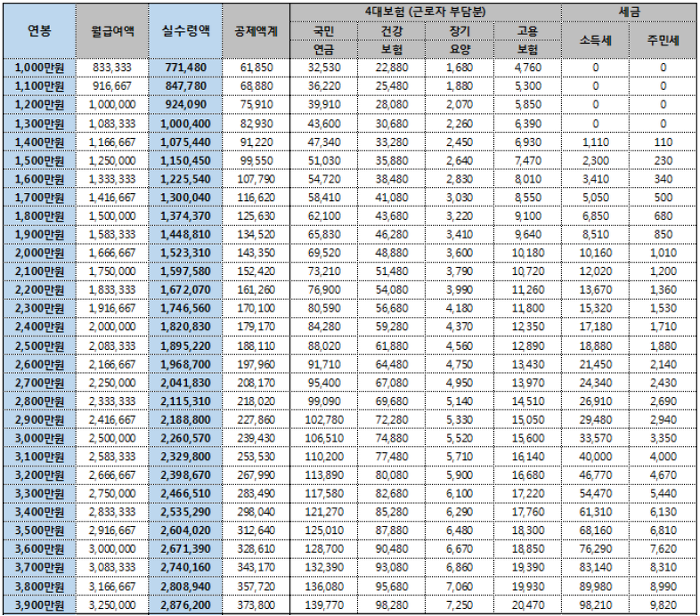This screenshot has height=616, width=700.
Task: Click the 월급여액 column header
Action: (x=112, y=31)
